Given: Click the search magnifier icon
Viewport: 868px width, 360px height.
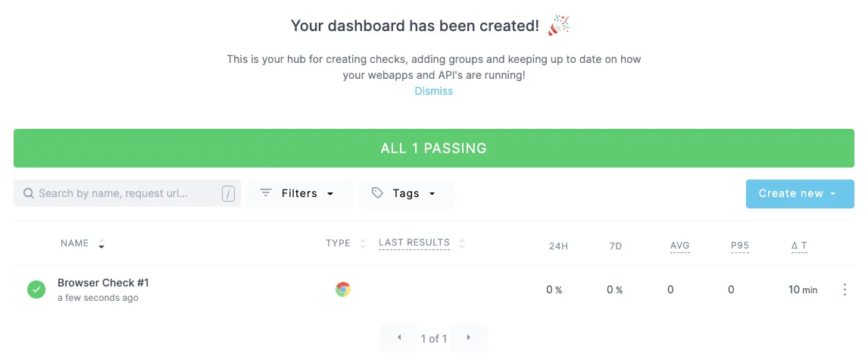Looking at the screenshot, I should [x=29, y=193].
